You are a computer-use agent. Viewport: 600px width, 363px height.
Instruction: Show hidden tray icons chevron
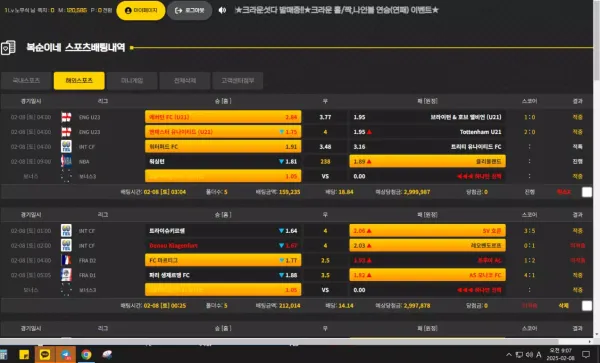tap(509, 355)
